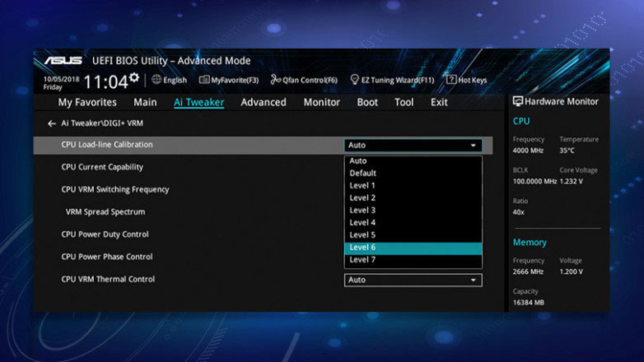Image resolution: width=644 pixels, height=362 pixels.
Task: Open Qfan Control(F6) fan icon
Action: coord(276,80)
